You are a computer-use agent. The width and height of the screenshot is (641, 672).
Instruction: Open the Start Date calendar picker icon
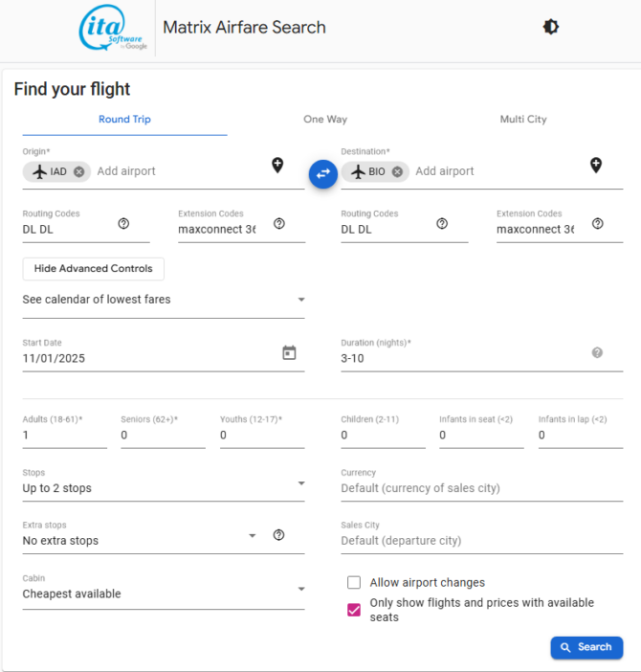(289, 353)
